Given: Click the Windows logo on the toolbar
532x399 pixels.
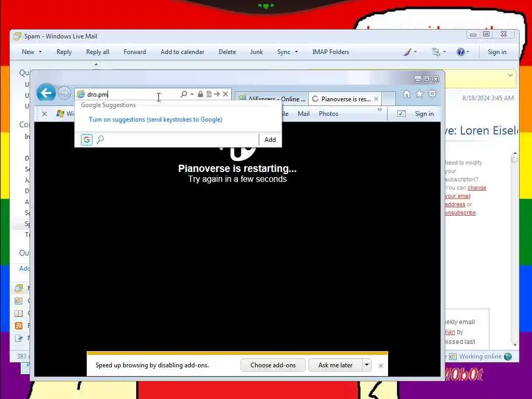Looking at the screenshot, I should click(x=60, y=114).
